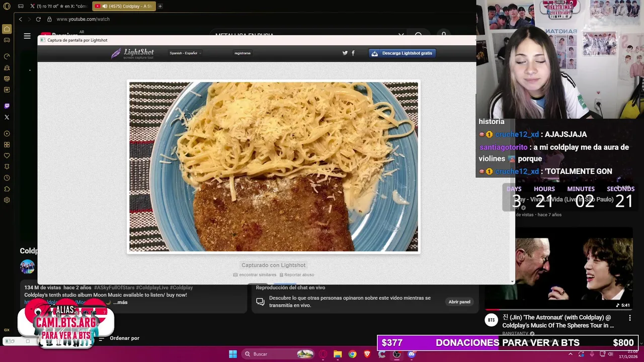Viewport: 644px width, 362px height.
Task: Click the Capturado con Lightshot label
Action: coord(273,265)
